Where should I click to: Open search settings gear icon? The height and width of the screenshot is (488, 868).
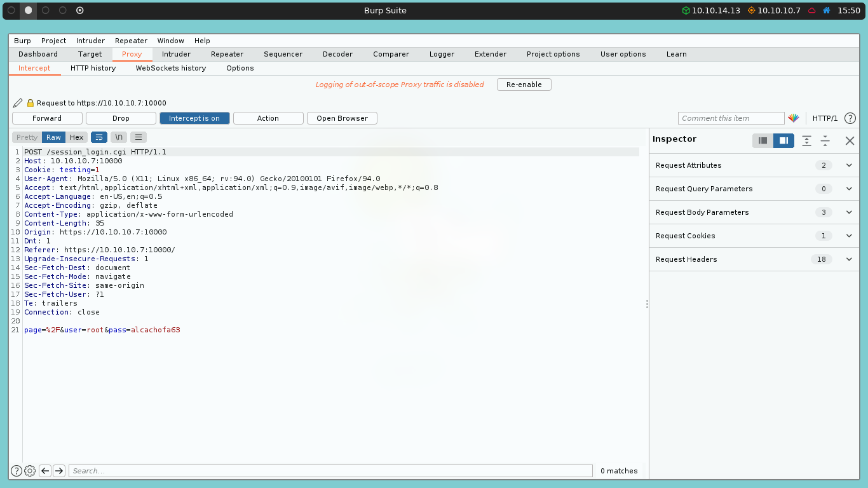30,471
